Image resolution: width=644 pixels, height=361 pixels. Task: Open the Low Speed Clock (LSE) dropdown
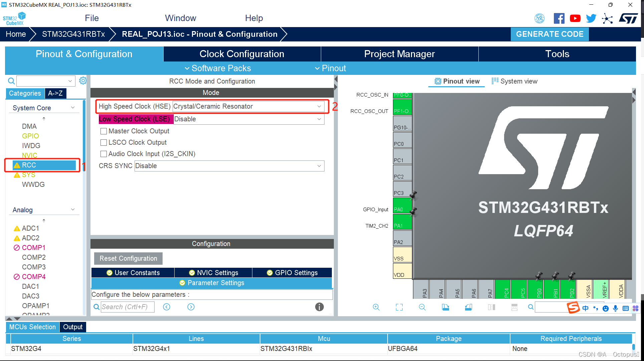point(249,119)
